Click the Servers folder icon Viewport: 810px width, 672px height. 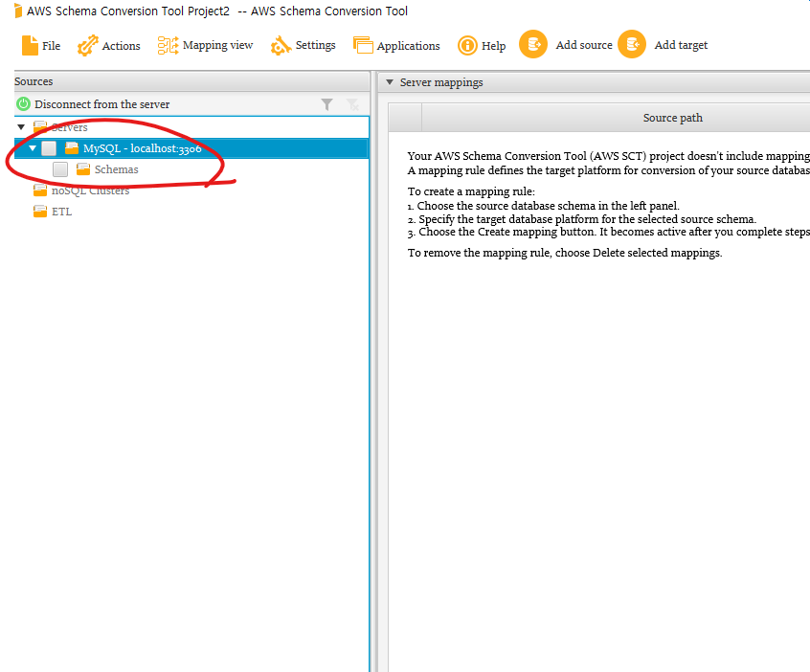coord(40,126)
